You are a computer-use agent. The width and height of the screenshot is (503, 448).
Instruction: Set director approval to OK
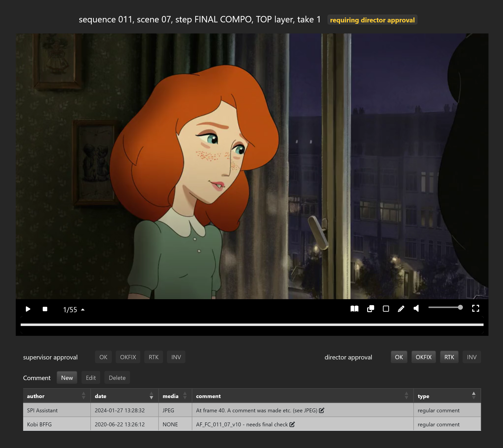coord(399,357)
